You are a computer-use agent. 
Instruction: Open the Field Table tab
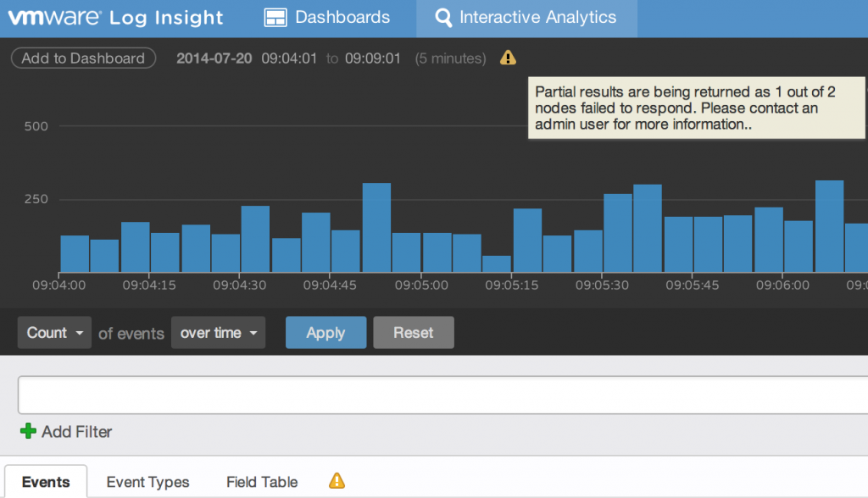click(x=261, y=482)
